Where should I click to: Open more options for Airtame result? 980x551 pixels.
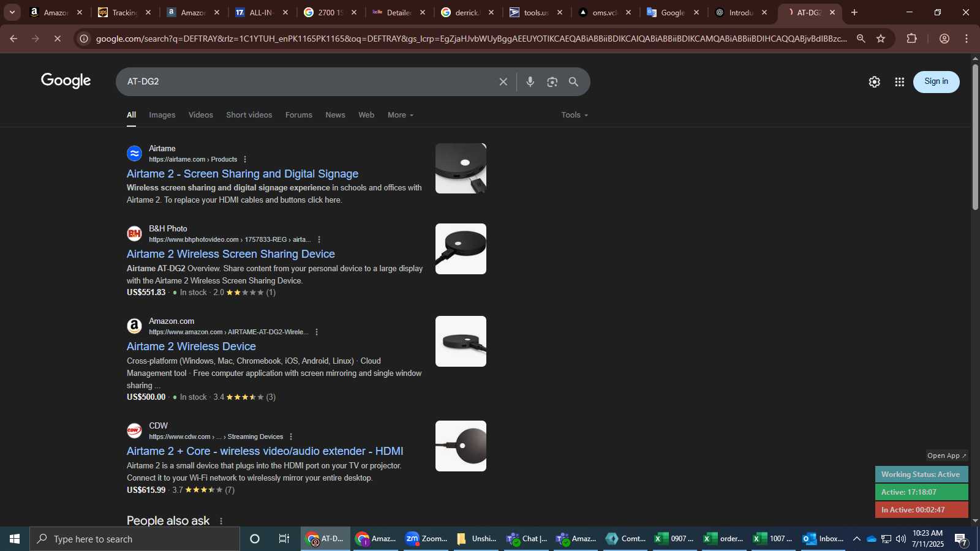(x=245, y=159)
